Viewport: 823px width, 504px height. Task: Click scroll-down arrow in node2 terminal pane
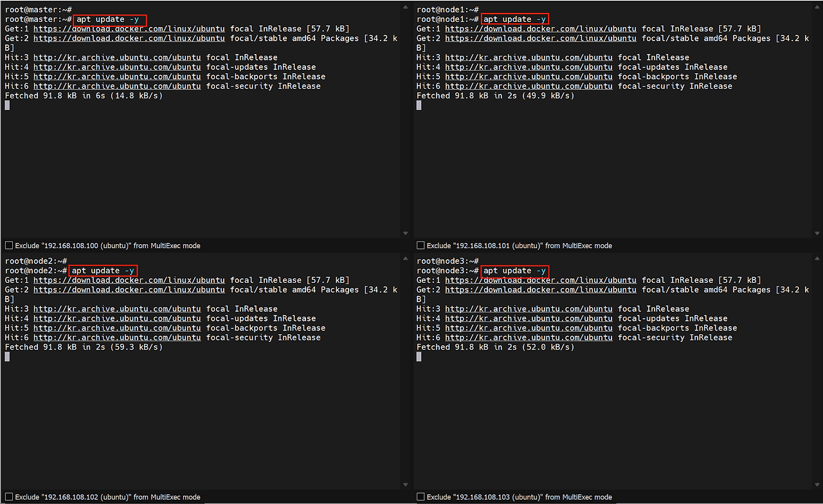coord(405,485)
